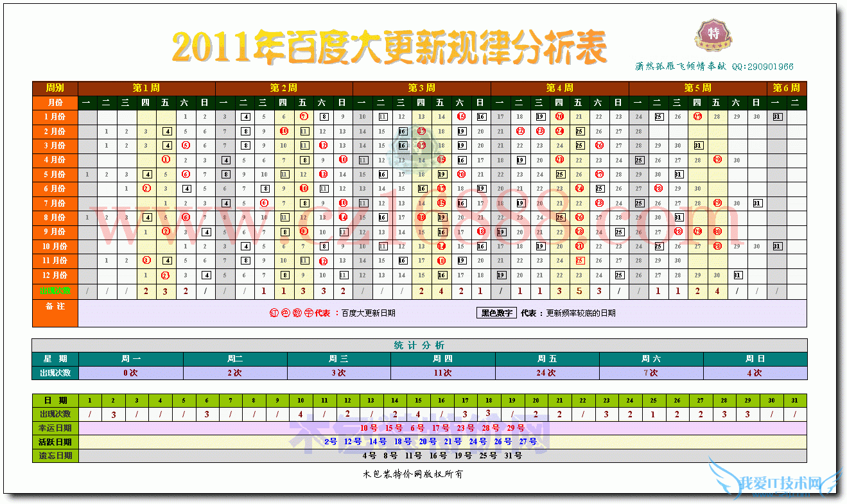Select the 第5周 column header

click(x=698, y=88)
